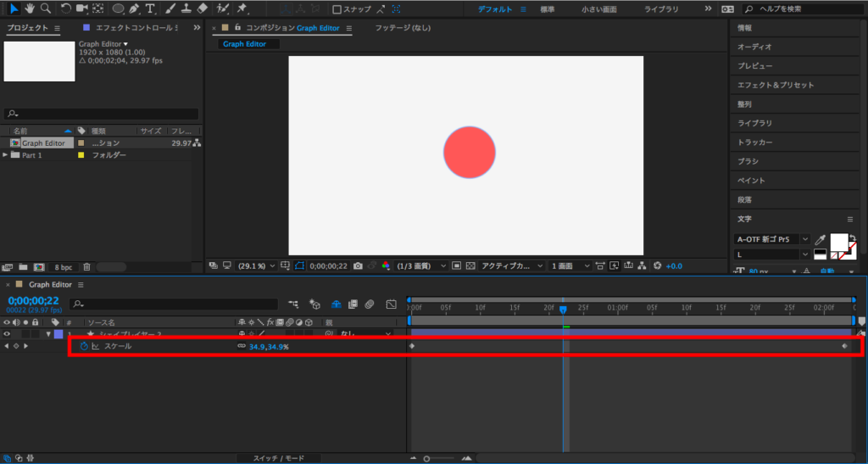Select the Hand tool in toolbar
Image resolution: width=868 pixels, height=464 pixels.
[30, 8]
